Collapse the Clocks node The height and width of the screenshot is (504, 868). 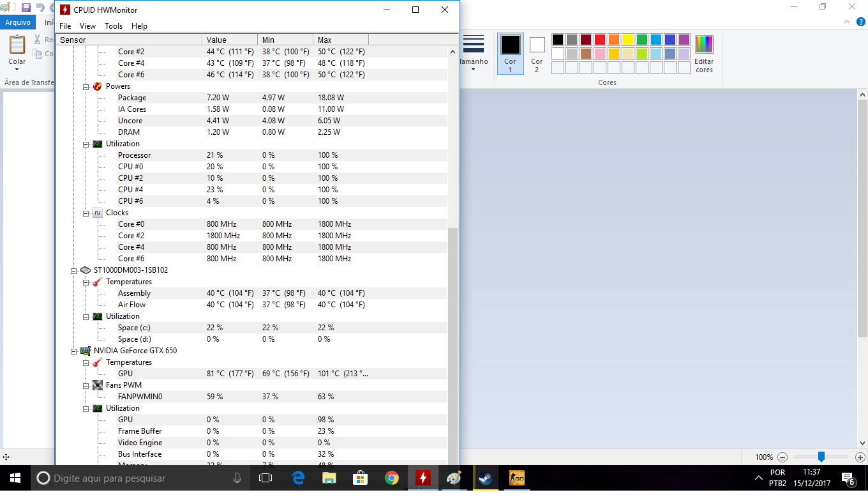click(86, 213)
